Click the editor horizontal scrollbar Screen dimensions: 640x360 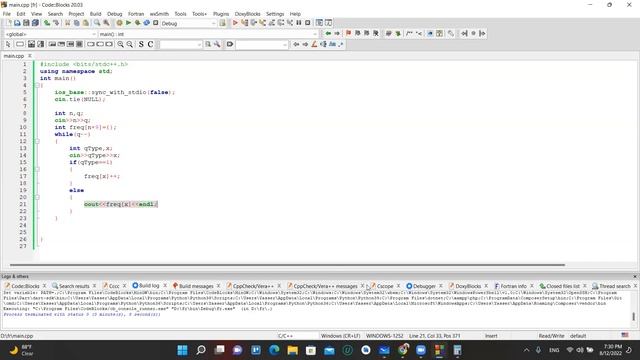coord(287,265)
